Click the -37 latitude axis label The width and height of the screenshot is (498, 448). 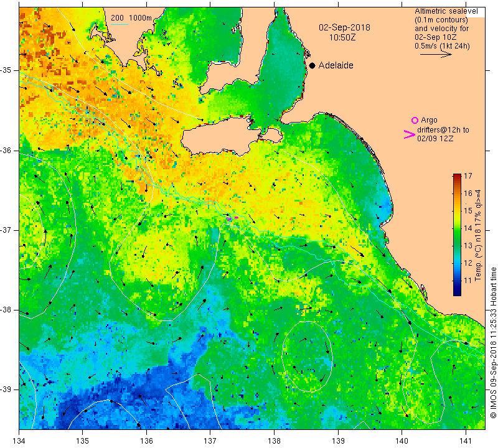[6, 230]
